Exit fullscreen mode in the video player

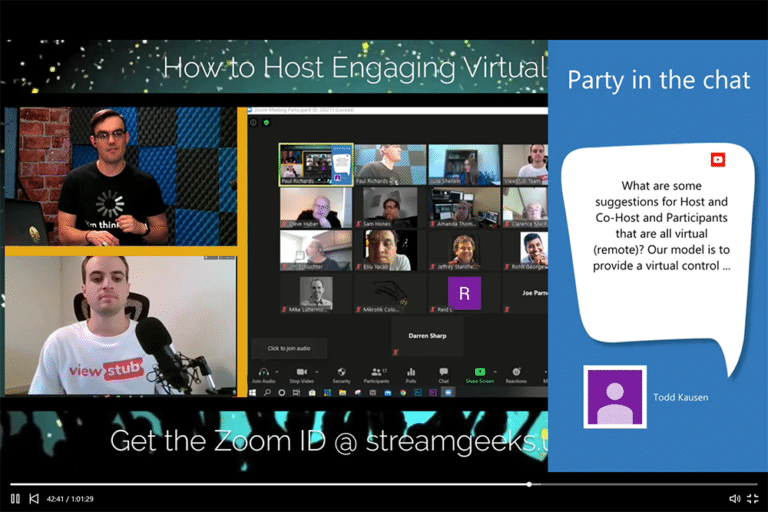[753, 499]
